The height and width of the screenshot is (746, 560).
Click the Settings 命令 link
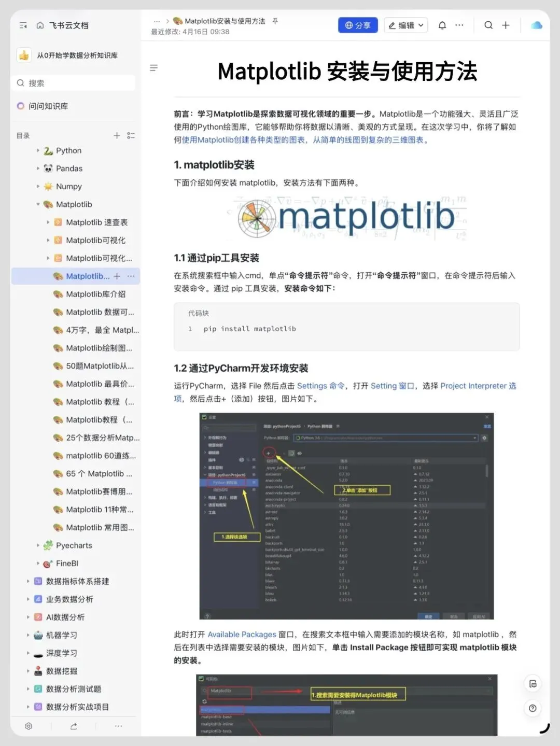point(321,386)
